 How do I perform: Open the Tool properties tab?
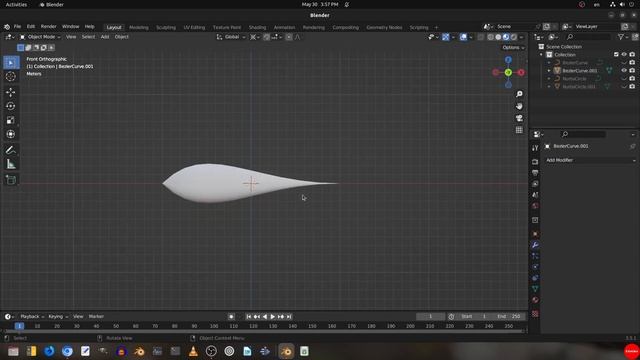[x=535, y=148]
